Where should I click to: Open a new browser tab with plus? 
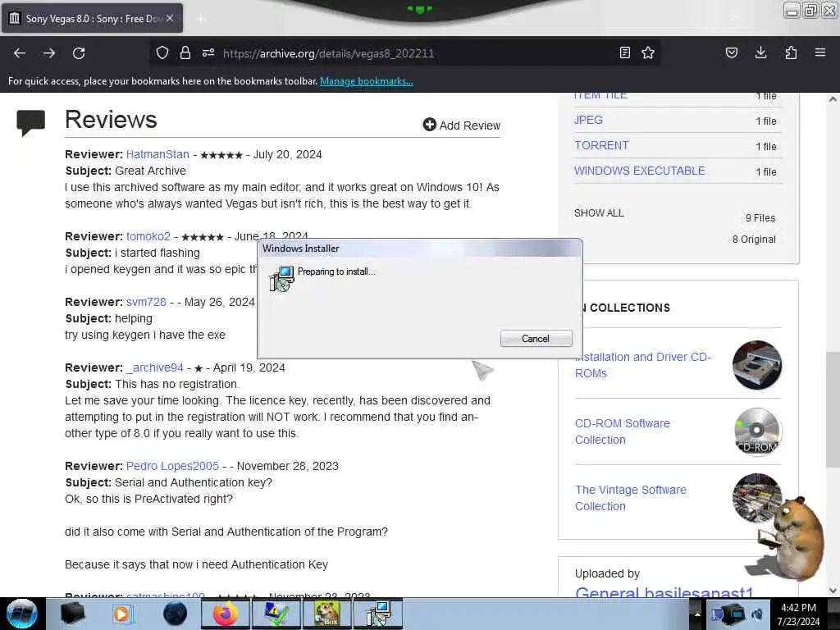201,19
